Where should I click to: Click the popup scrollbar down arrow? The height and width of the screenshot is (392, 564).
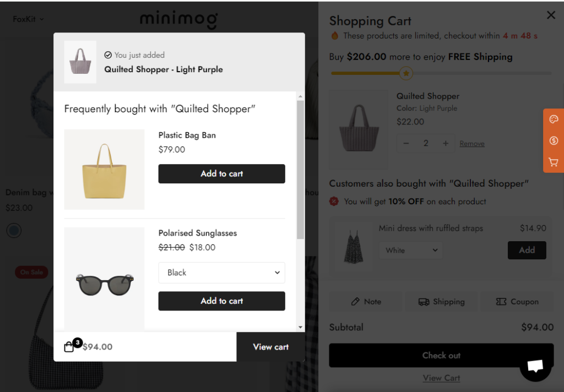pos(300,327)
